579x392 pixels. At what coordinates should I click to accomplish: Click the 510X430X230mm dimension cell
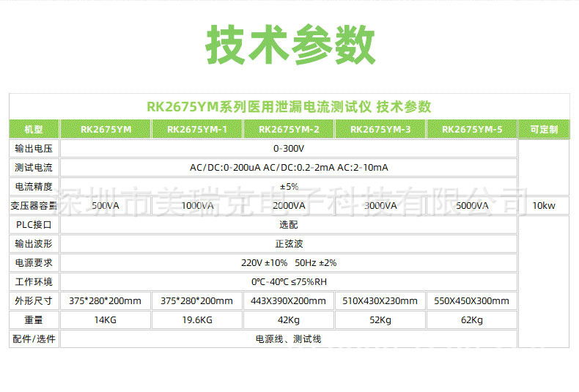point(380,301)
